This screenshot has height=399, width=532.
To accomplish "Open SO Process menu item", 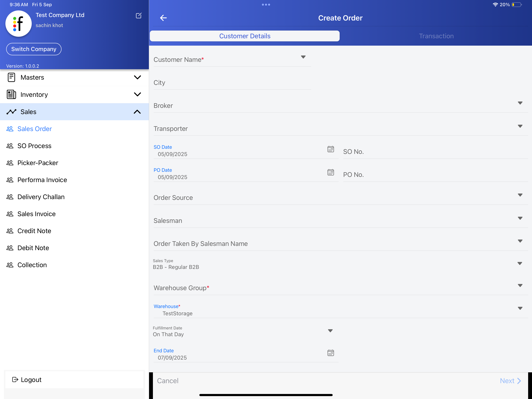I will pyautogui.click(x=74, y=146).
